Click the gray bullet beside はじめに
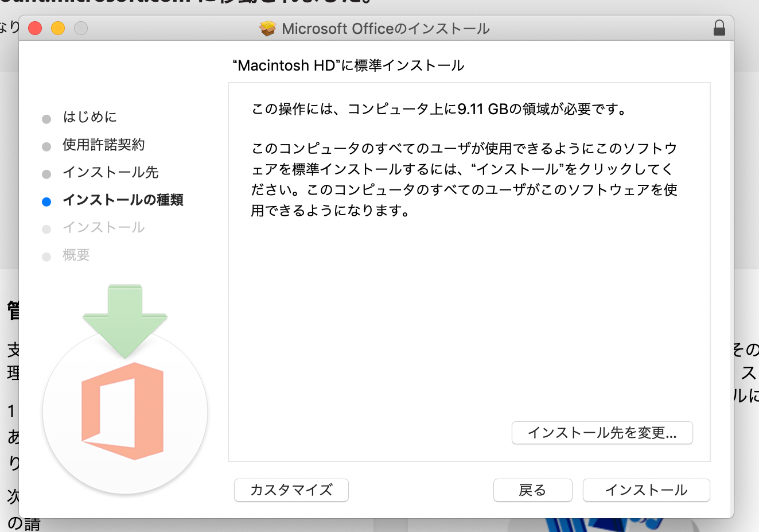759x532 pixels. click(46, 119)
